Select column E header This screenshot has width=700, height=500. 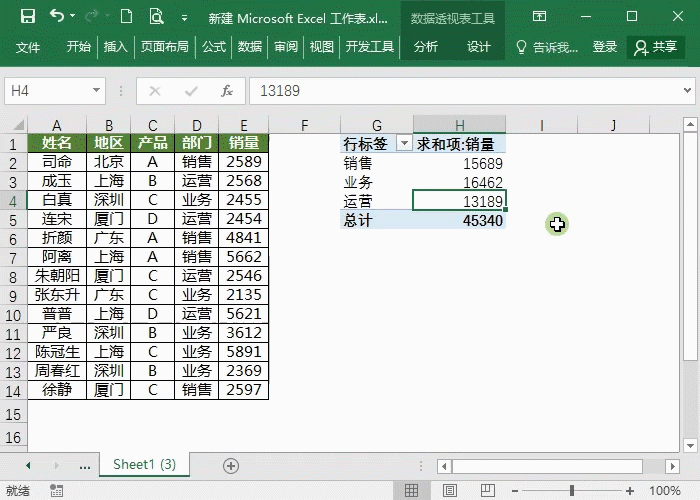tap(243, 125)
